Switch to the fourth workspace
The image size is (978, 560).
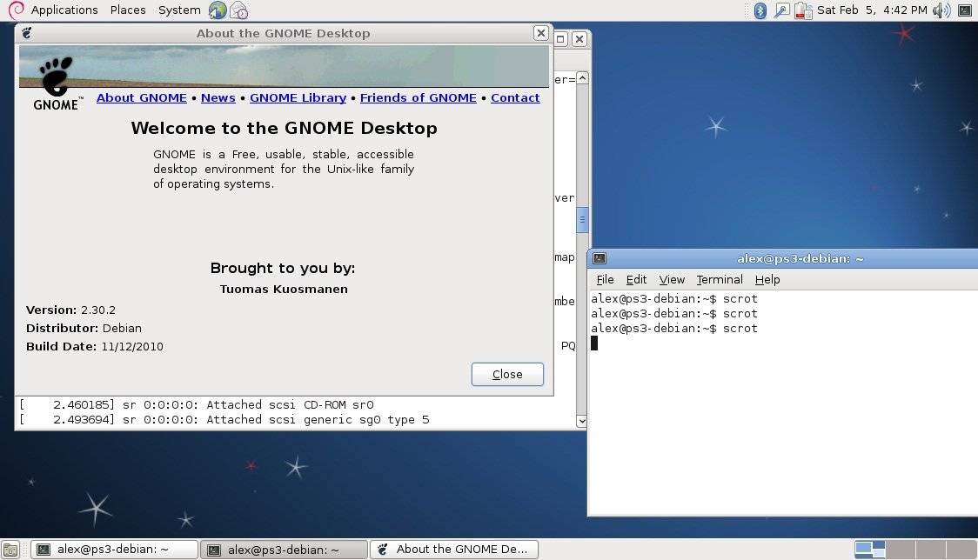[x=961, y=550]
